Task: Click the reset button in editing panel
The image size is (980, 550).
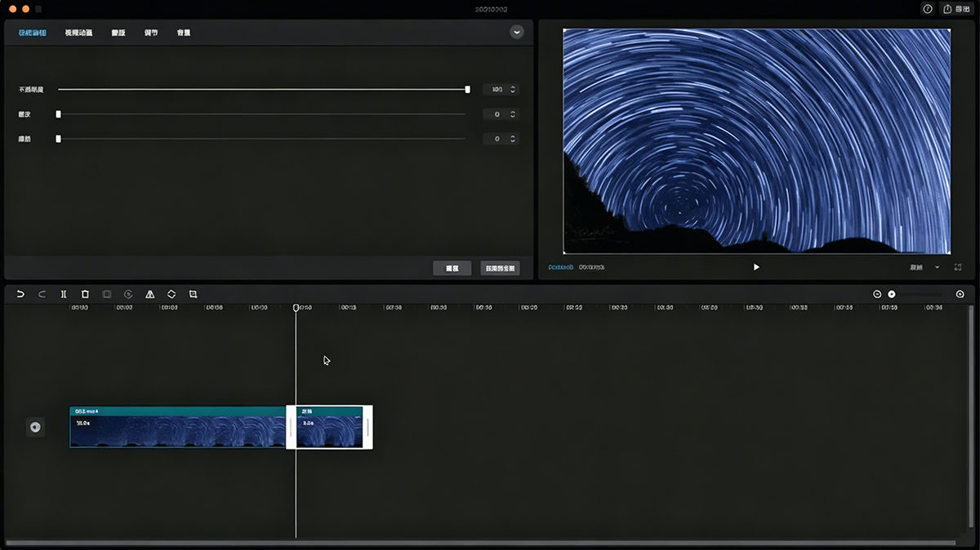Action: 452,268
